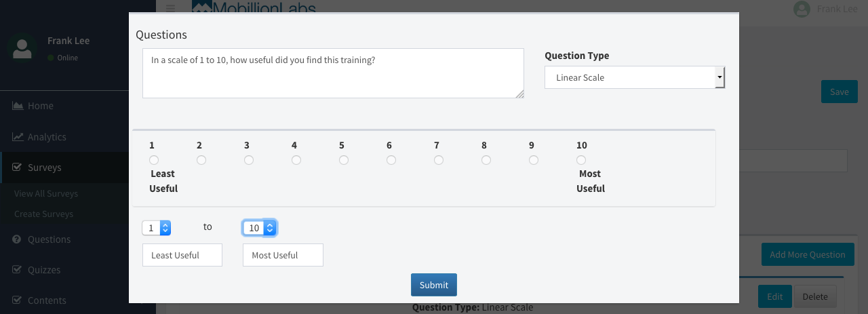This screenshot has width=868, height=314.
Task: Go to Create Surveys submenu item
Action: pyautogui.click(x=43, y=214)
